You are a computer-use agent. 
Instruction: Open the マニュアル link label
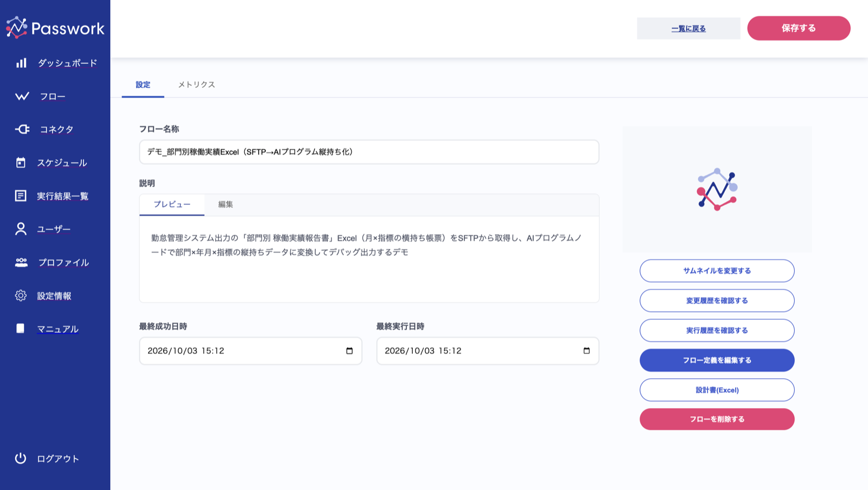[58, 328]
